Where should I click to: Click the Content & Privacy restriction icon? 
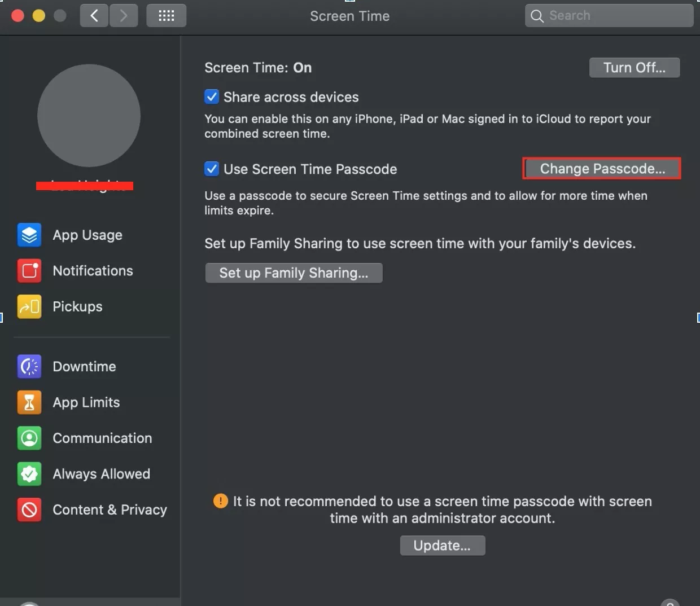pos(29,510)
